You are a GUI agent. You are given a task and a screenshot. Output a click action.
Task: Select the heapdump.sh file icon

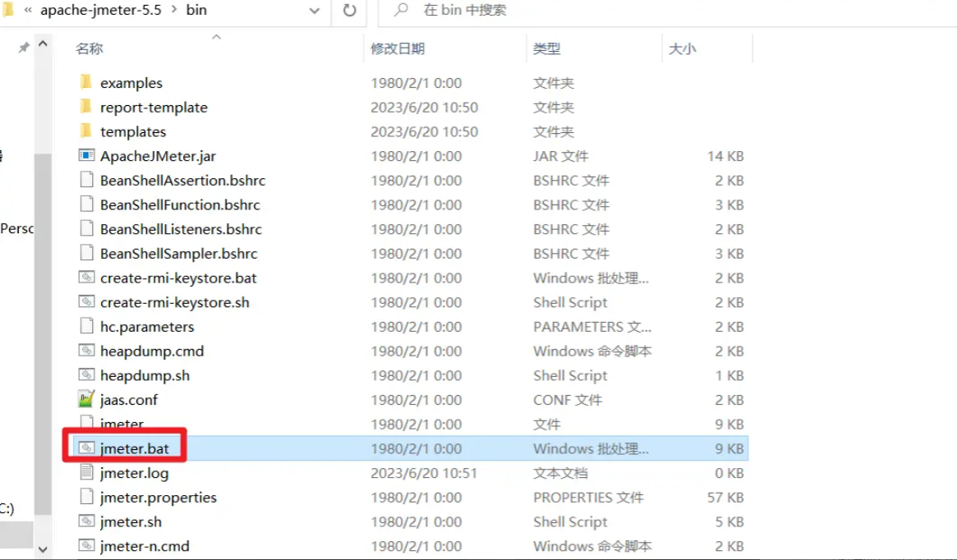click(x=87, y=375)
